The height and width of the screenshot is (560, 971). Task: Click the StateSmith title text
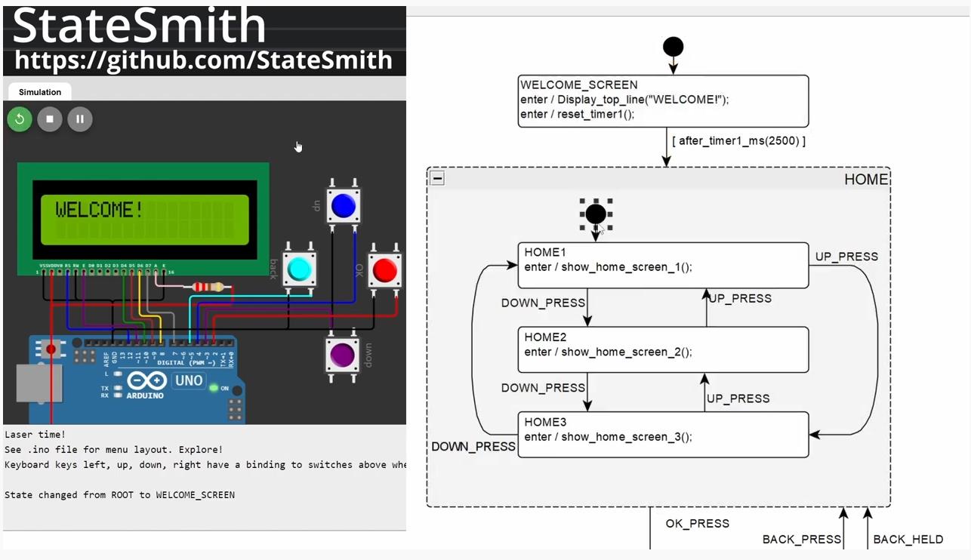(140, 25)
